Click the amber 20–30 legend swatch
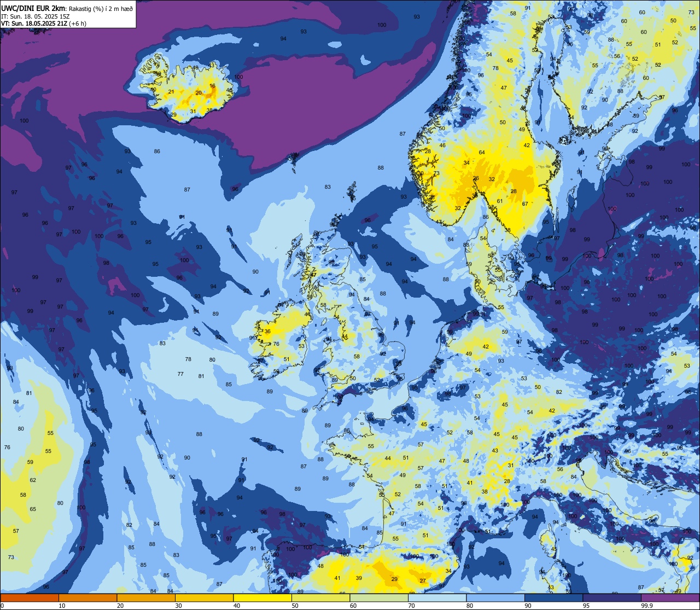Screen dimensions: 700x610 pos(146,598)
